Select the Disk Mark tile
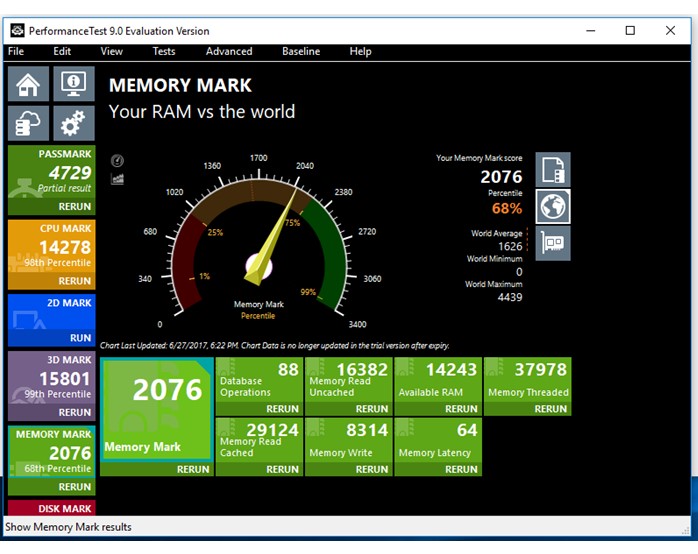The image size is (698, 554). pyautogui.click(x=50, y=508)
